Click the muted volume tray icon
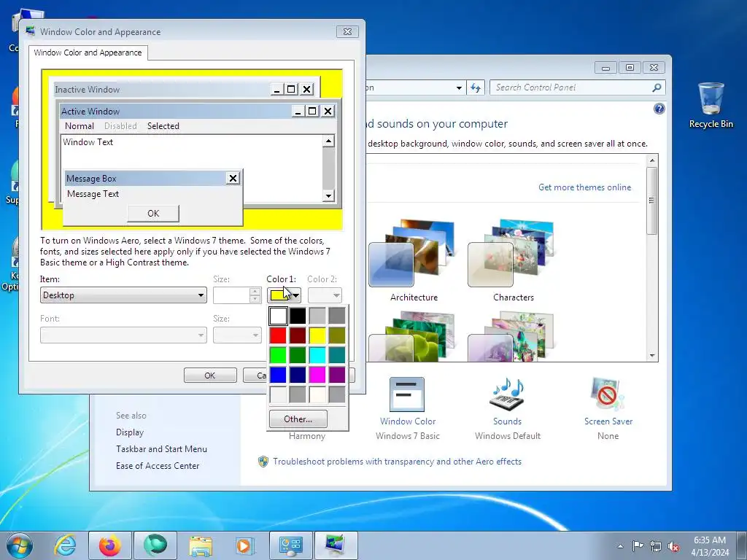The image size is (747, 560). [x=673, y=546]
